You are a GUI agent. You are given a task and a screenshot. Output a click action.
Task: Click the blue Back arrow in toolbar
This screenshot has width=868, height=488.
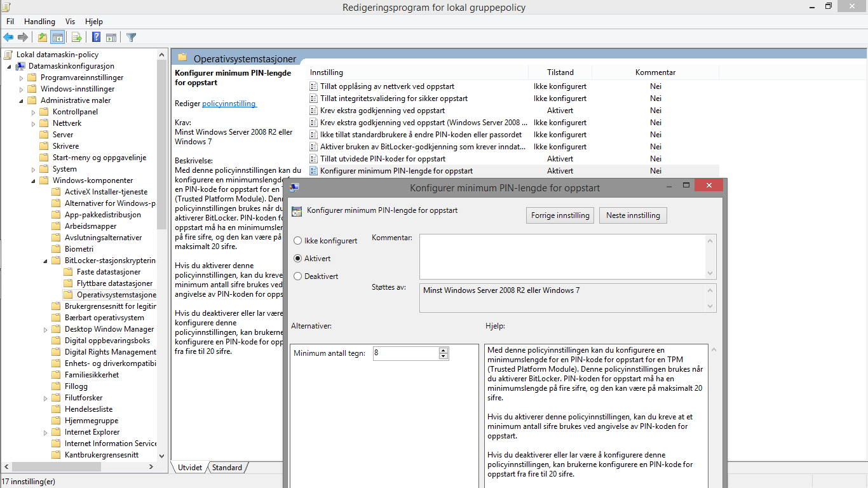coord(8,37)
